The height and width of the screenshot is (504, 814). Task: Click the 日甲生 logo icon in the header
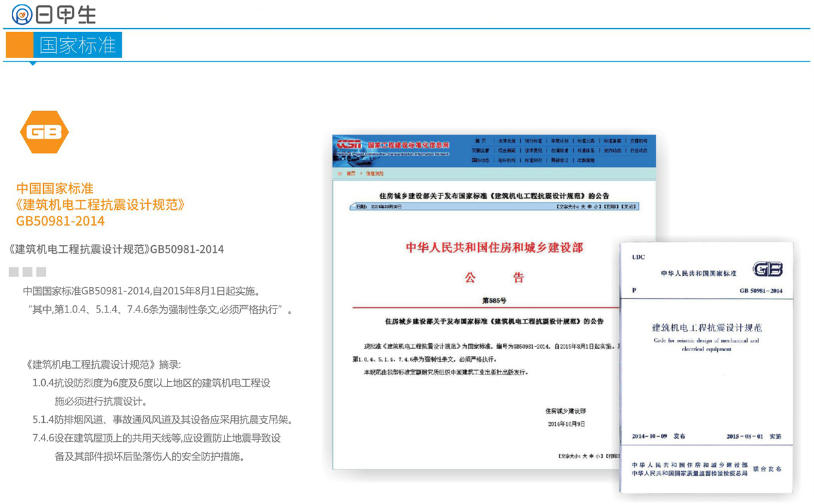[x=22, y=14]
